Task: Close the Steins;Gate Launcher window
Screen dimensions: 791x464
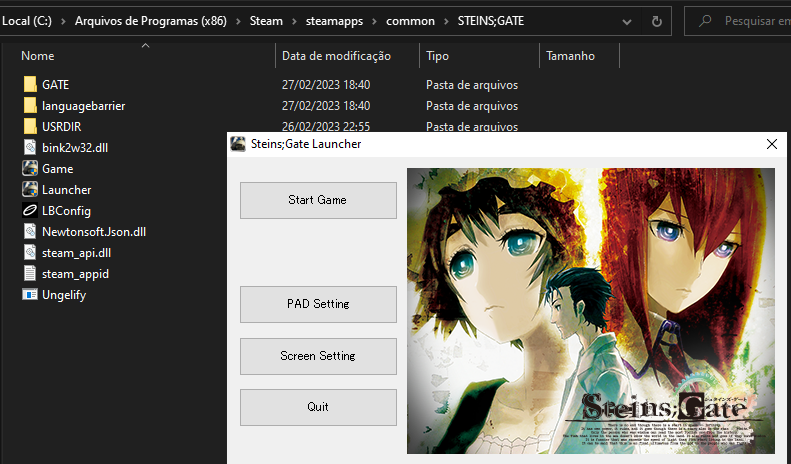Action: click(772, 144)
